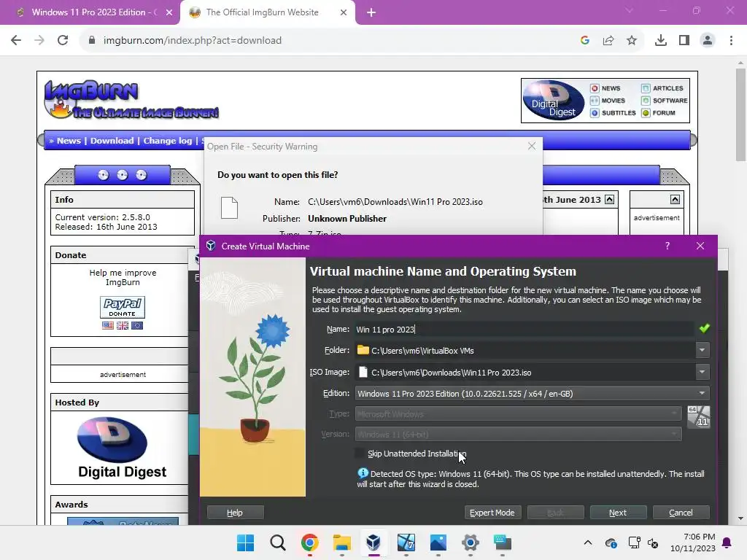Open Chrome from the taskbar

[x=309, y=542]
